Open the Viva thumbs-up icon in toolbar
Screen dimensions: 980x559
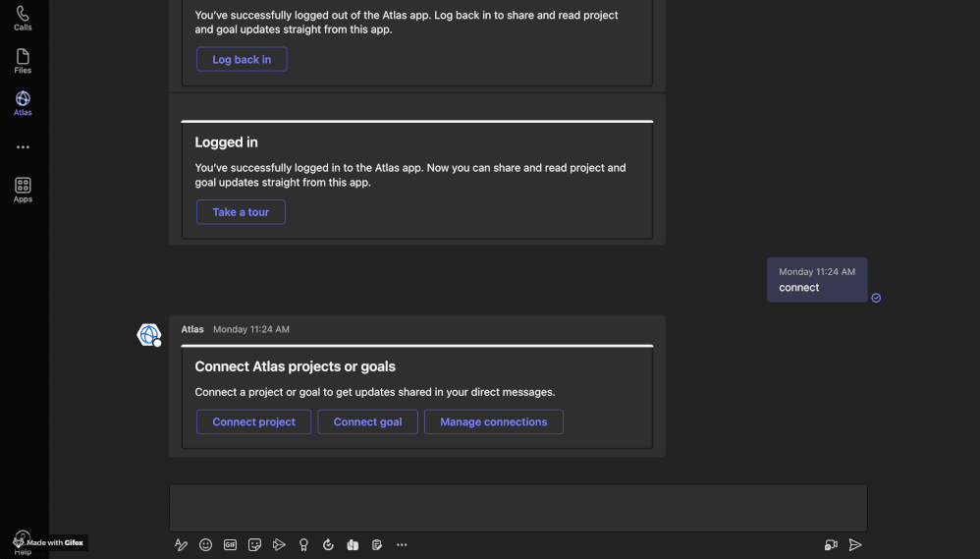click(x=353, y=545)
